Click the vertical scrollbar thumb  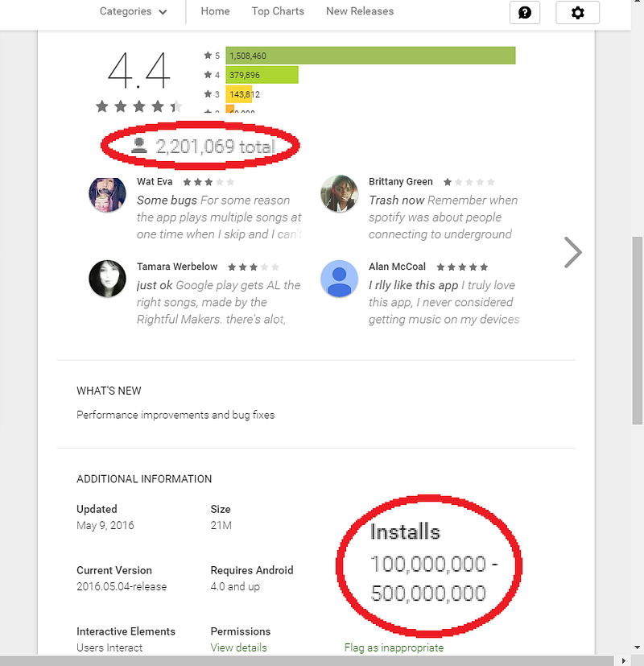[638, 330]
